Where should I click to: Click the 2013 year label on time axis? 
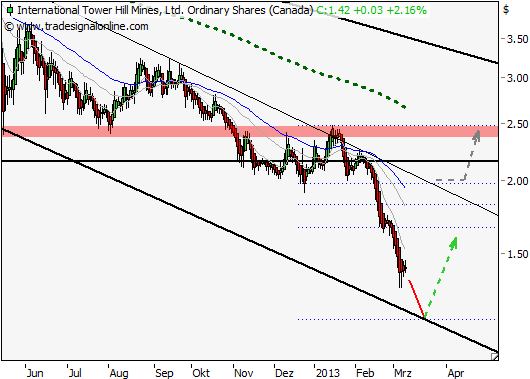[328, 373]
